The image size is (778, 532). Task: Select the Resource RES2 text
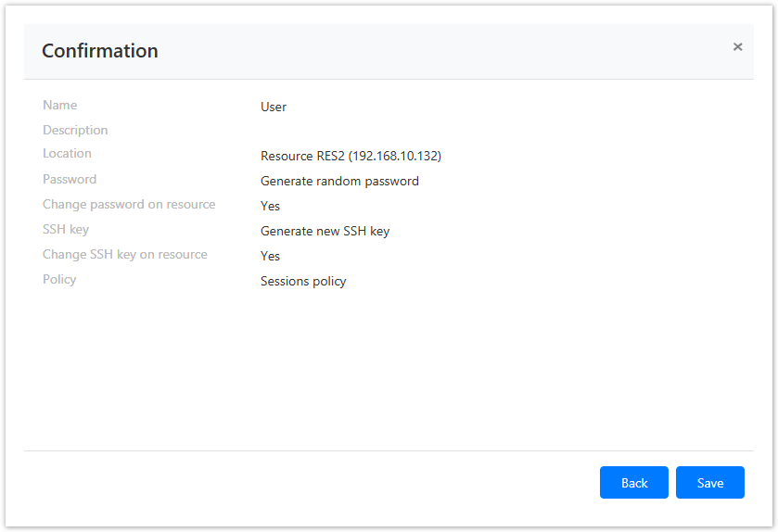(302, 156)
